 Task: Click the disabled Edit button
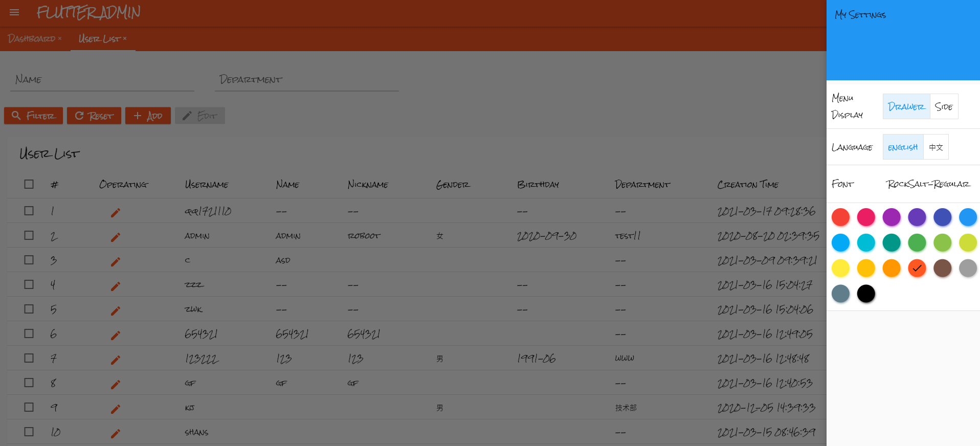[200, 116]
